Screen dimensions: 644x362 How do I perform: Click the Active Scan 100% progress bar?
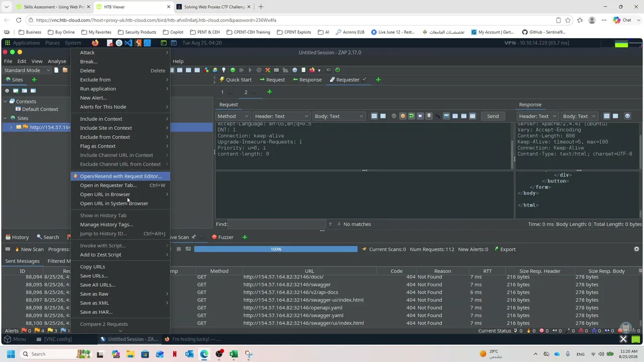(276, 249)
